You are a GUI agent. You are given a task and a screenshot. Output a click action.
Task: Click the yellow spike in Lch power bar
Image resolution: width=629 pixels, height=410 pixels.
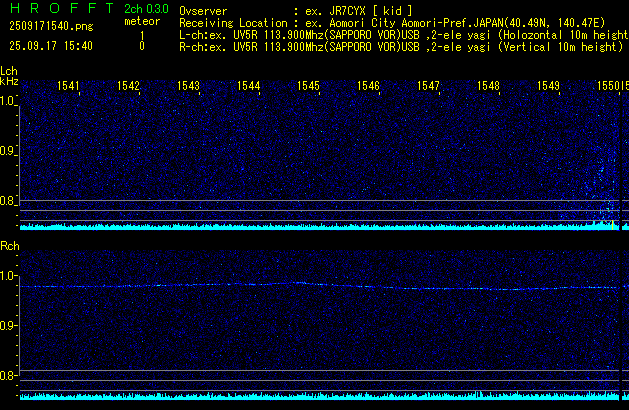(x=613, y=225)
